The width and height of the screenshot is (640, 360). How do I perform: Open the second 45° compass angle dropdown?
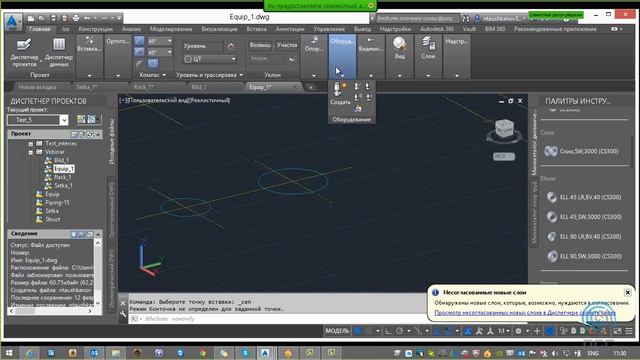(x=169, y=52)
